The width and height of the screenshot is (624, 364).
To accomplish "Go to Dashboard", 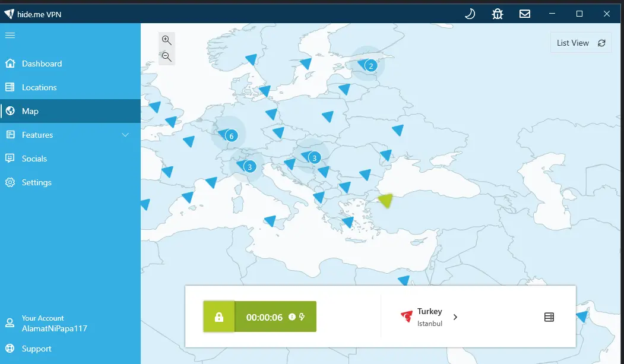I will point(70,64).
